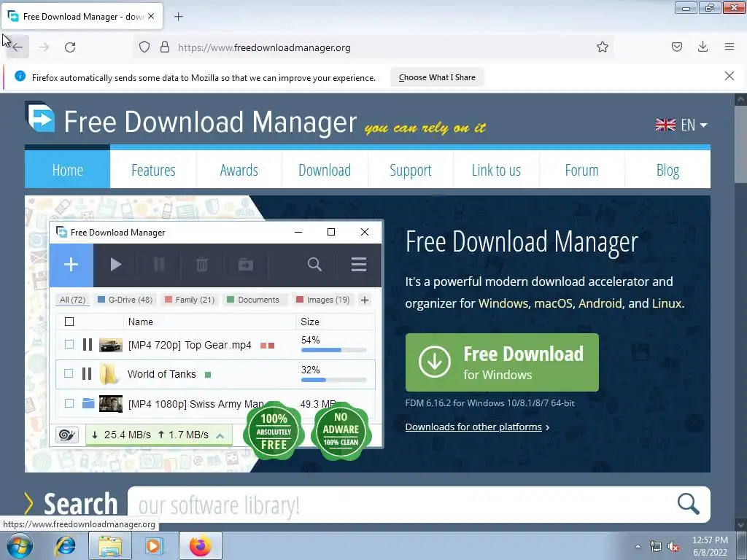Click the magnifier icon in FDM preview toolbar

(314, 265)
